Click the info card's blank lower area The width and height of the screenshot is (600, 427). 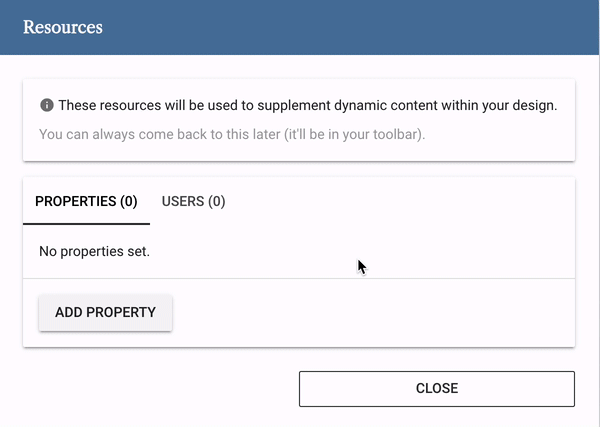pos(299,152)
